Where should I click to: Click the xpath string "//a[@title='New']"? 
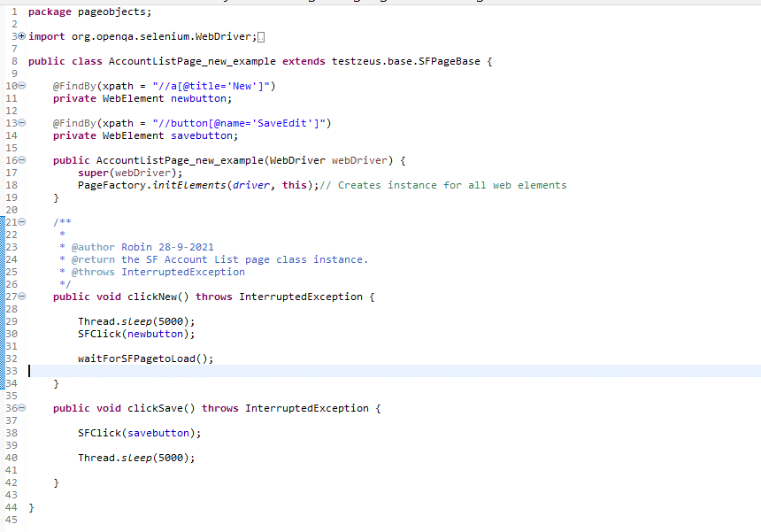click(211, 87)
